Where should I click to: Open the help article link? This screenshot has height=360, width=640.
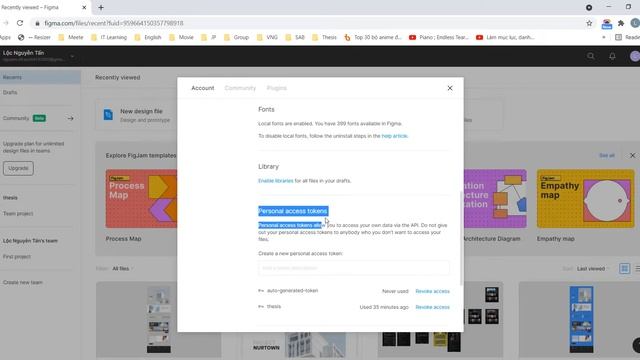(x=394, y=136)
